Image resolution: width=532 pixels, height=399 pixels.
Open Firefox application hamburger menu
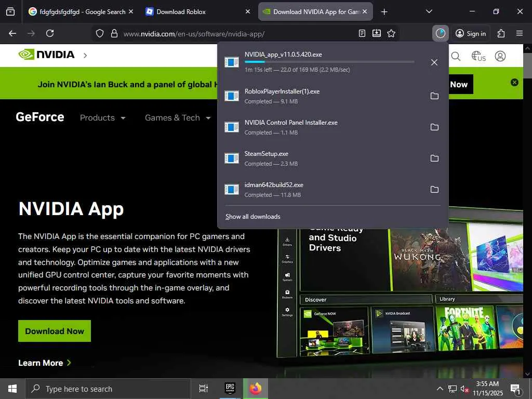tap(520, 33)
